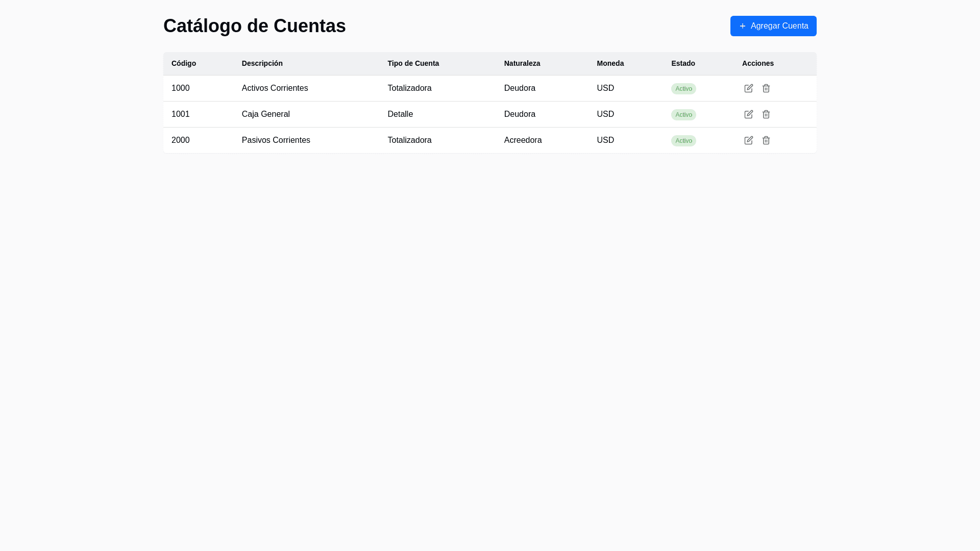Viewport: 980px width, 551px height.
Task: Click the plus icon in Agregar Cuenta
Action: 743,26
